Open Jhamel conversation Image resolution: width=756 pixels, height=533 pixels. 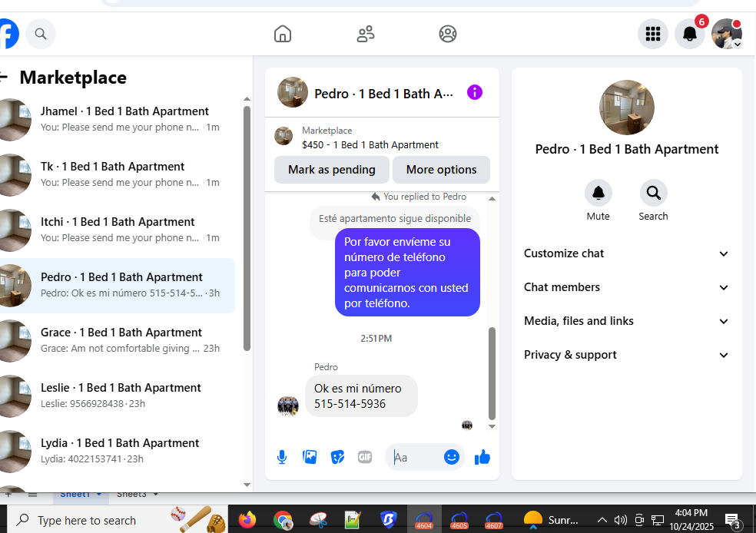tap(117, 119)
